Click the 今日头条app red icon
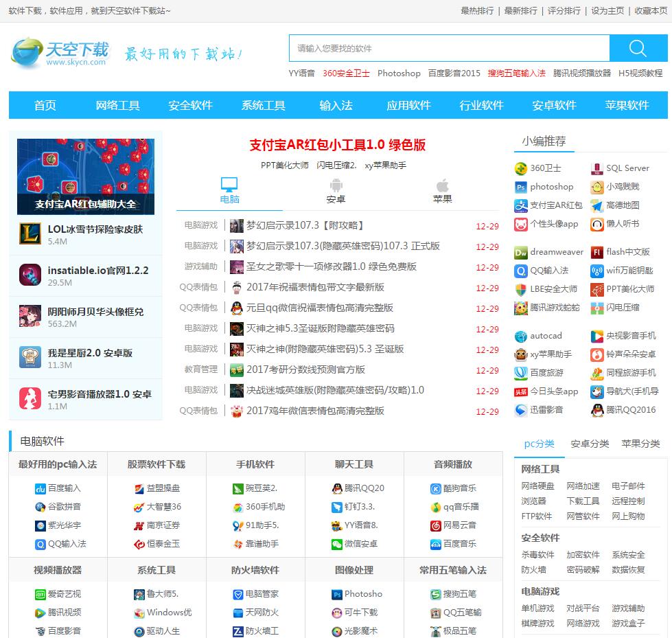The height and width of the screenshot is (638, 672). (x=521, y=392)
